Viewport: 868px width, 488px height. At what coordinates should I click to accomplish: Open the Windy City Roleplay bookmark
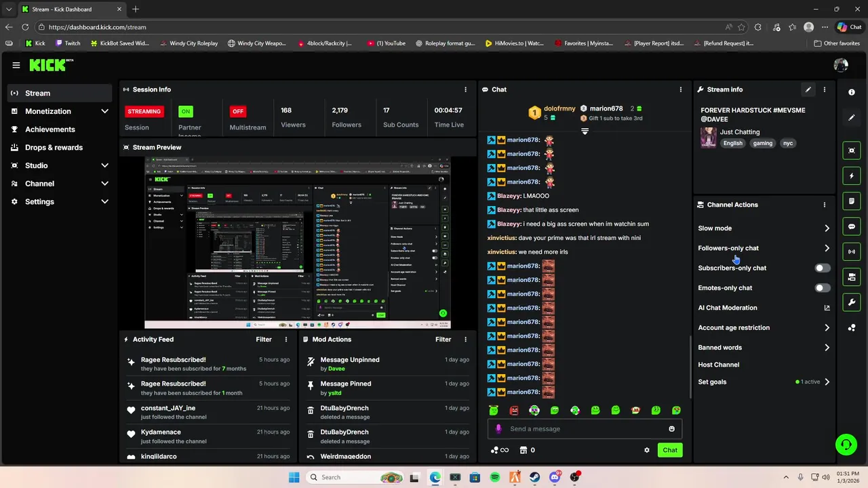189,43
